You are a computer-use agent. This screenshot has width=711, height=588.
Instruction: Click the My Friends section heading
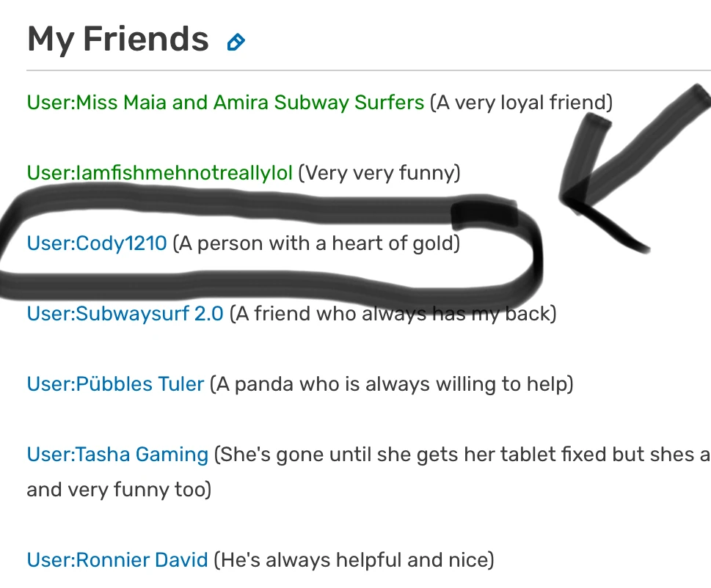pos(117,40)
